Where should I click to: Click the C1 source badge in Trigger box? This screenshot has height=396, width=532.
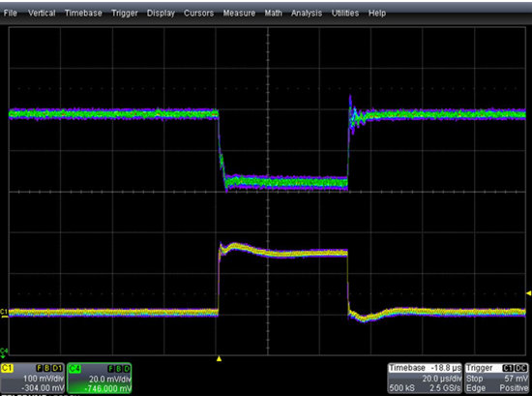[x=508, y=368]
